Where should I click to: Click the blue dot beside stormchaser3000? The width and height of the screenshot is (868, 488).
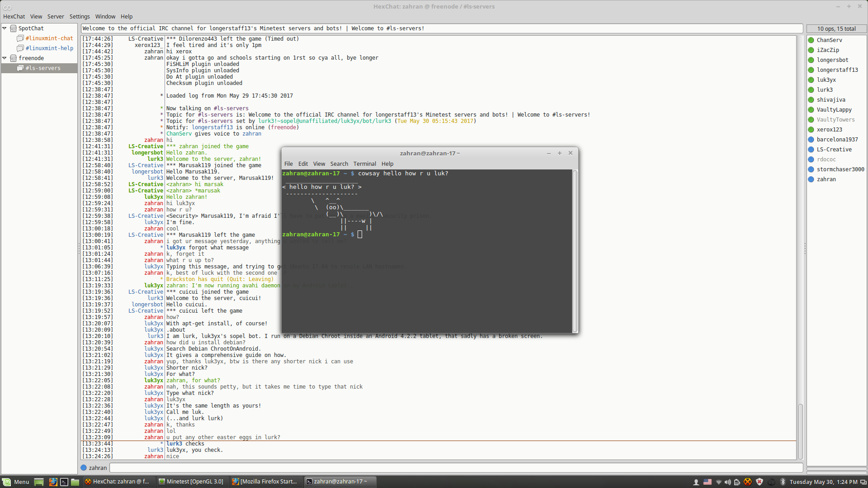coord(811,169)
